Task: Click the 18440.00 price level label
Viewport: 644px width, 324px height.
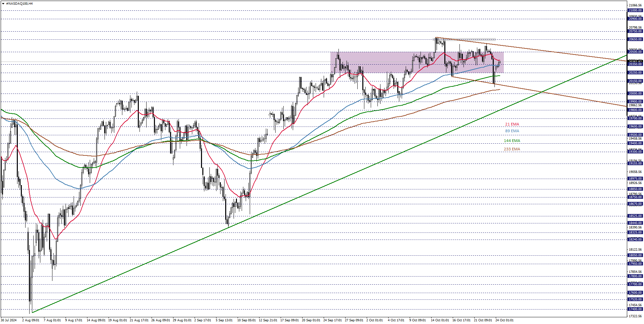Action: [635, 223]
